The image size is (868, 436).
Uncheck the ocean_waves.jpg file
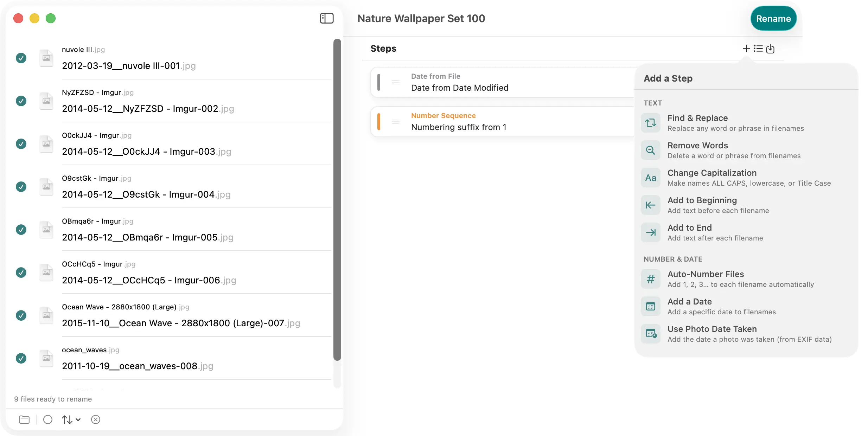21,358
